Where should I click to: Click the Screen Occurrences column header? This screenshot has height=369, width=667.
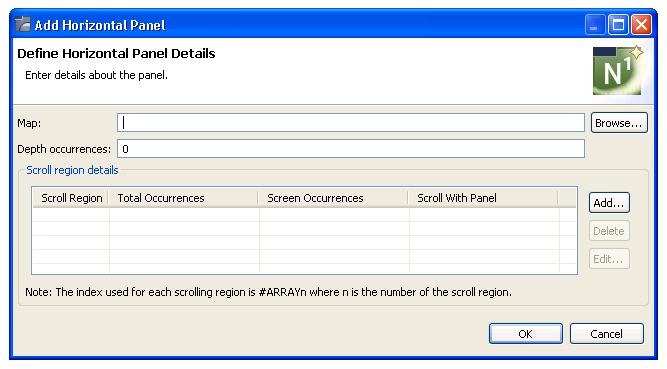[334, 198]
